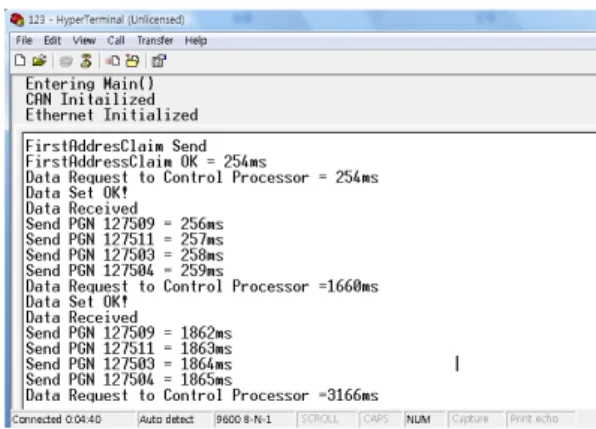Click 'Send PGN 127503 = 258ms' line

(124, 255)
